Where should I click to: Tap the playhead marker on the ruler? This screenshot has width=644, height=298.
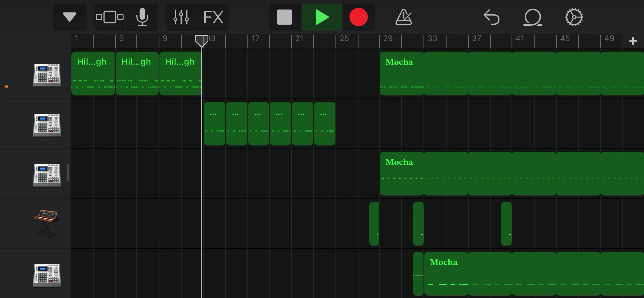[x=202, y=41]
